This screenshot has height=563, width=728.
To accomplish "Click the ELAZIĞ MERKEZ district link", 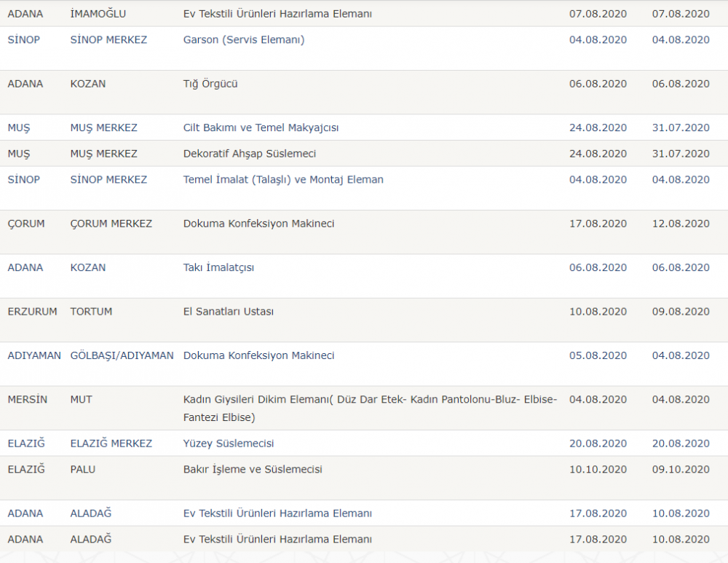I will [111, 444].
